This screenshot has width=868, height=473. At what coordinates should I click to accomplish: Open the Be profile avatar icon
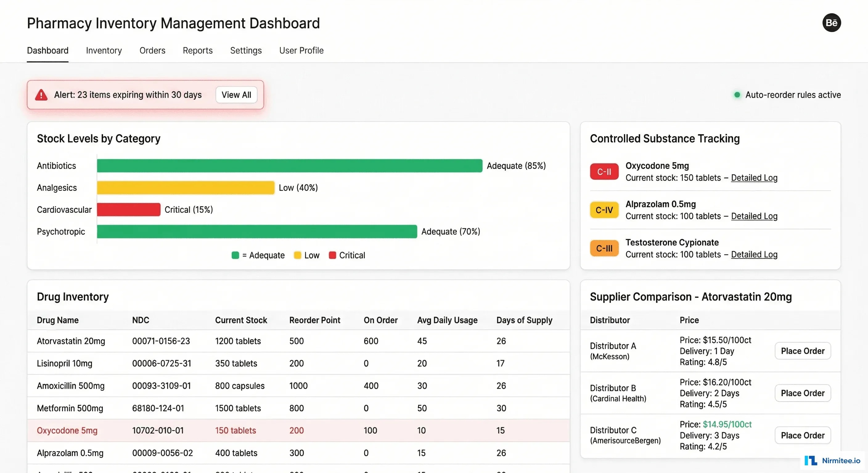click(x=831, y=22)
